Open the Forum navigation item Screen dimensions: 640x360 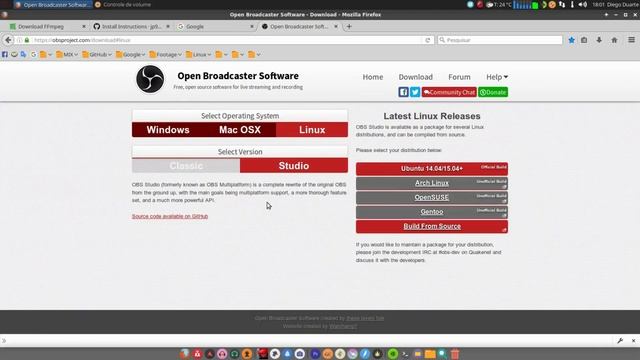[x=459, y=77]
